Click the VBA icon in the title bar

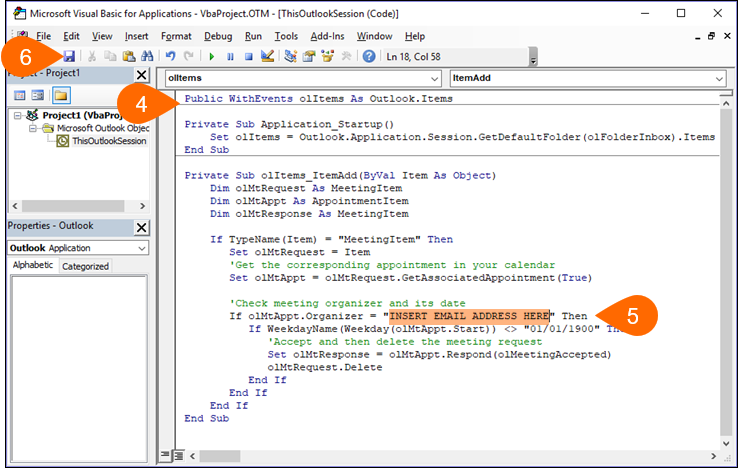pyautogui.click(x=19, y=13)
